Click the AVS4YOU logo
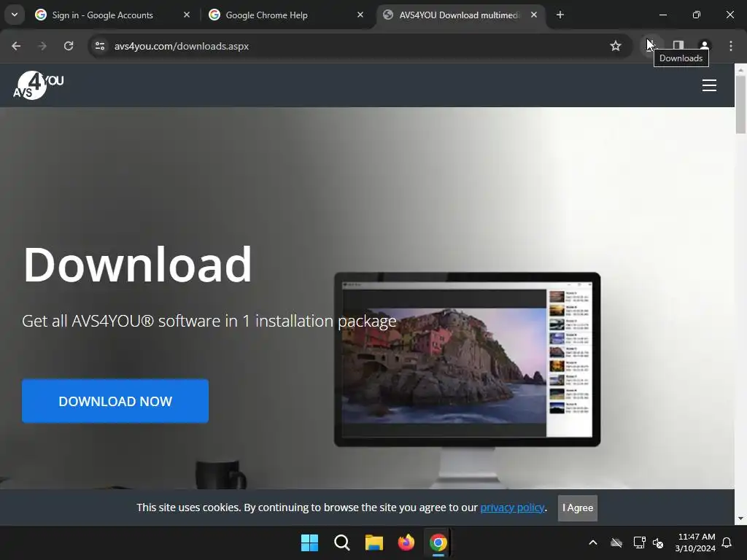This screenshot has height=560, width=747. tap(38, 85)
